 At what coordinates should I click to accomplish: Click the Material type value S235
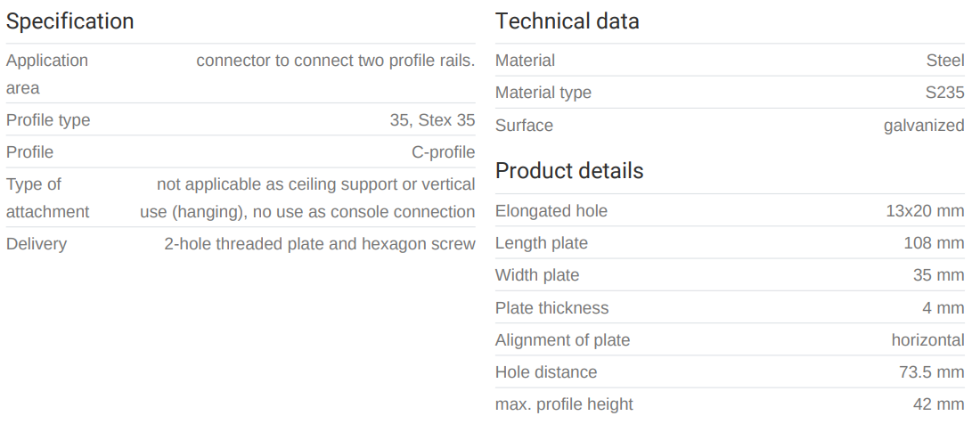[944, 93]
